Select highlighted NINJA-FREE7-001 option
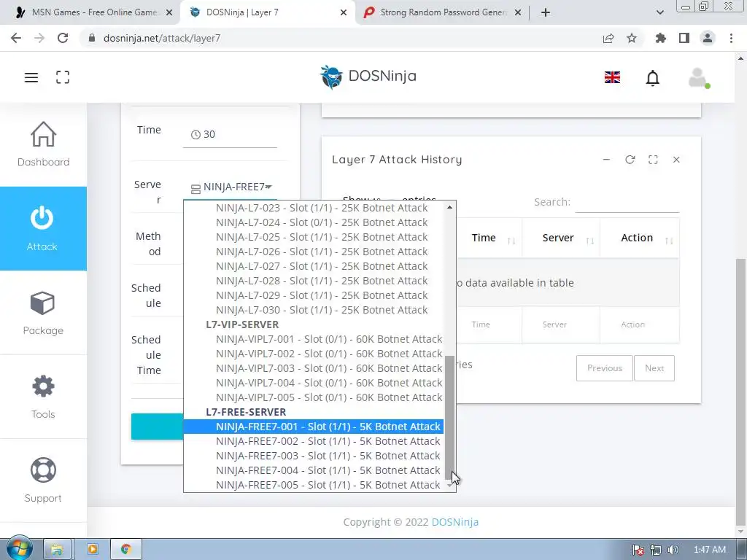This screenshot has height=560, width=747. (x=314, y=427)
